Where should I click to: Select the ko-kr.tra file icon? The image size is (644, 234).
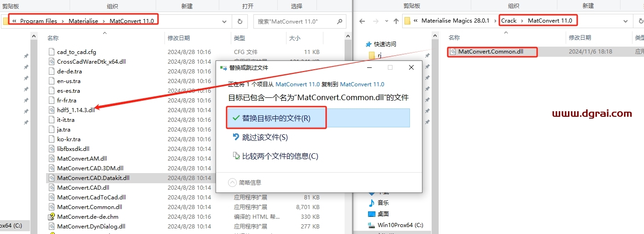tap(52, 139)
